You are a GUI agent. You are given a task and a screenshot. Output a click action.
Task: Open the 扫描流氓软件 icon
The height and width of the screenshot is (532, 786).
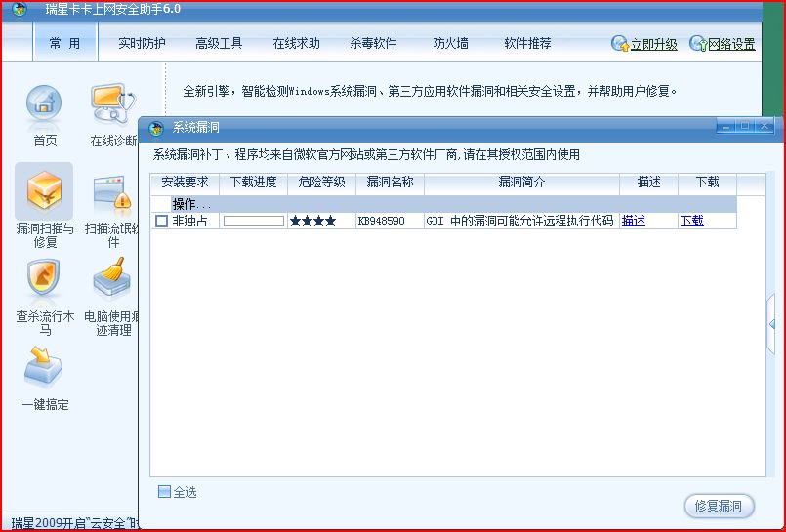pyautogui.click(x=112, y=192)
